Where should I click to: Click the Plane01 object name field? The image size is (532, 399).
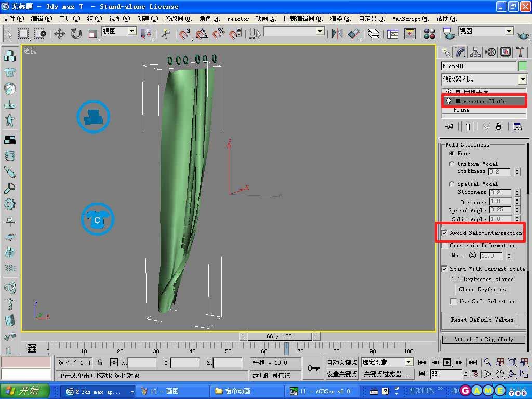(478, 66)
